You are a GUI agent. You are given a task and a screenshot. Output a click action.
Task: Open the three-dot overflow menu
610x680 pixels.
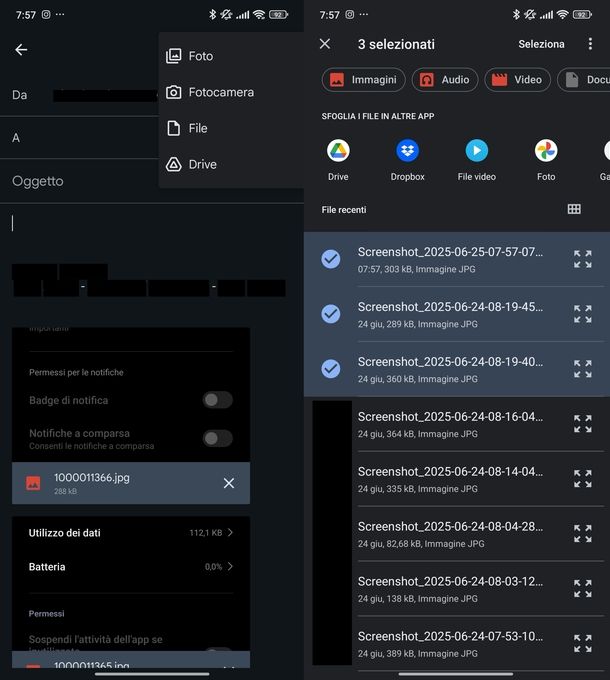click(590, 44)
